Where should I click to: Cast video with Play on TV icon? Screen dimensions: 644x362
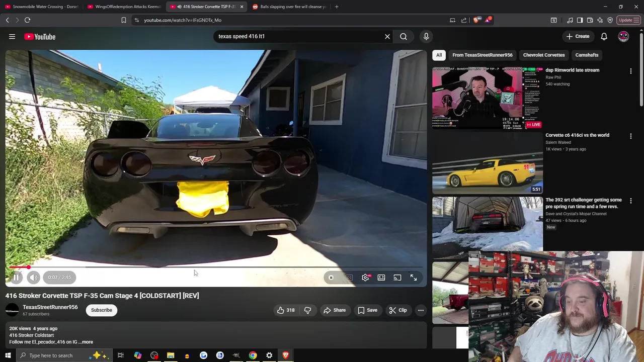(x=397, y=278)
